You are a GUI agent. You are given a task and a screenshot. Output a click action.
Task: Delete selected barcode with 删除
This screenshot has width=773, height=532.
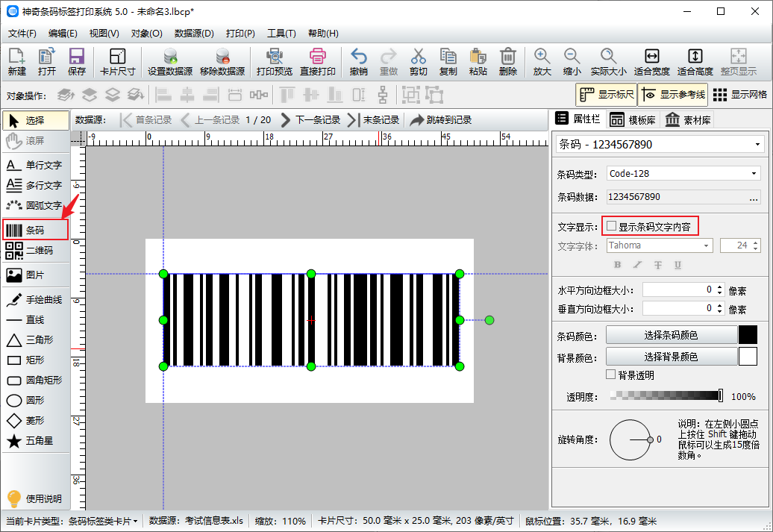tap(508, 62)
